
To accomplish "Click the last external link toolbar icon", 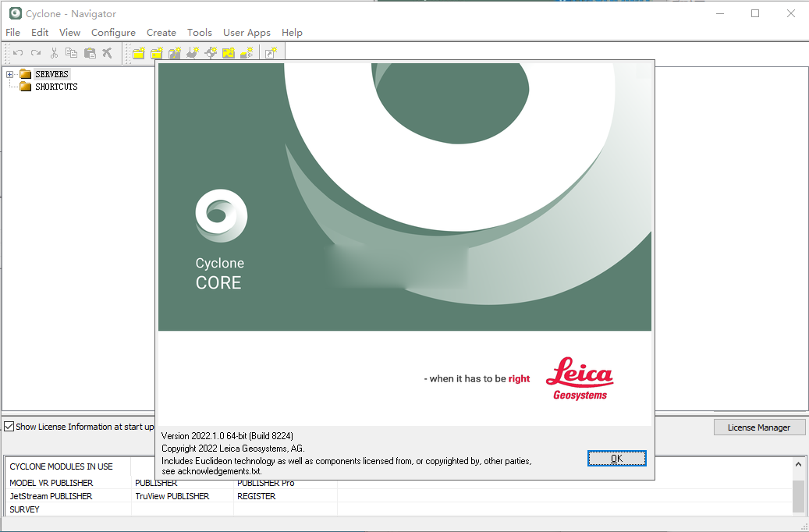I will tap(271, 53).
